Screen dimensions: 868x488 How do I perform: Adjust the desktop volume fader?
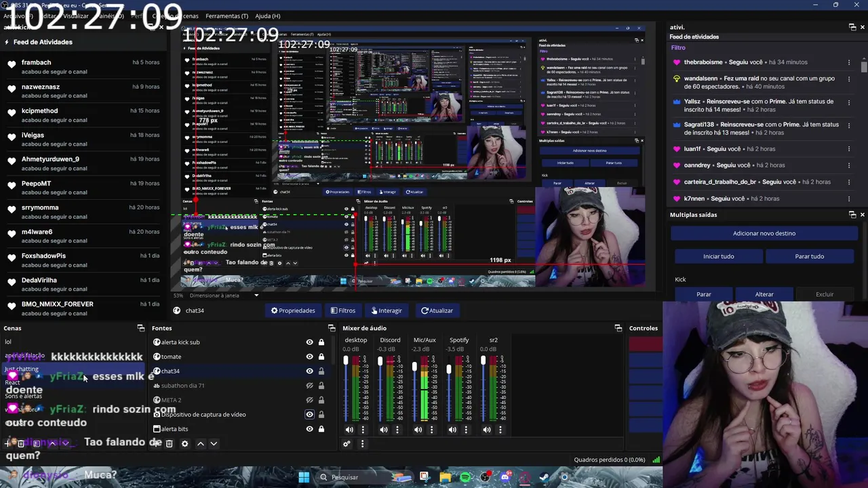(x=346, y=360)
